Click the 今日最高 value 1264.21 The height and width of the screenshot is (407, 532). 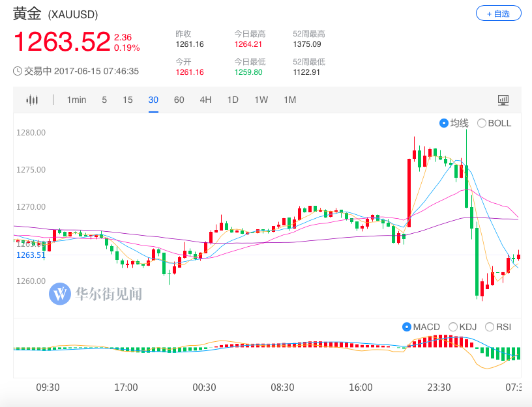pyautogui.click(x=248, y=44)
